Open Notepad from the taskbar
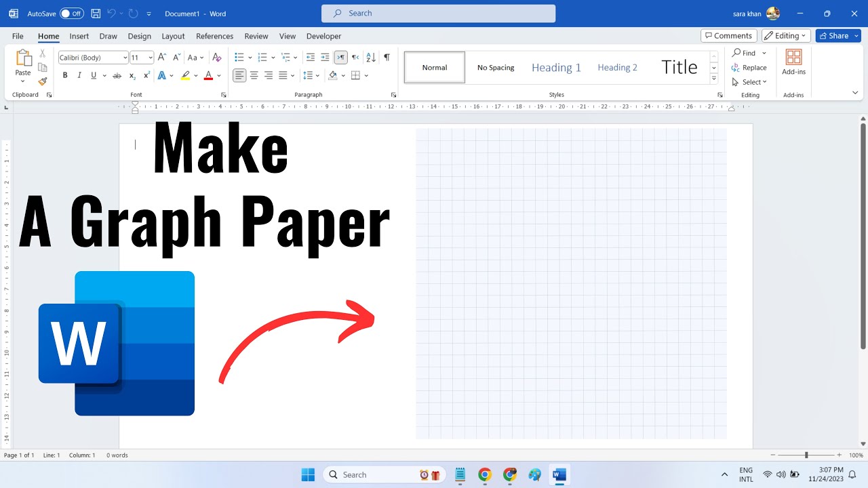This screenshot has height=488, width=868. tap(460, 474)
